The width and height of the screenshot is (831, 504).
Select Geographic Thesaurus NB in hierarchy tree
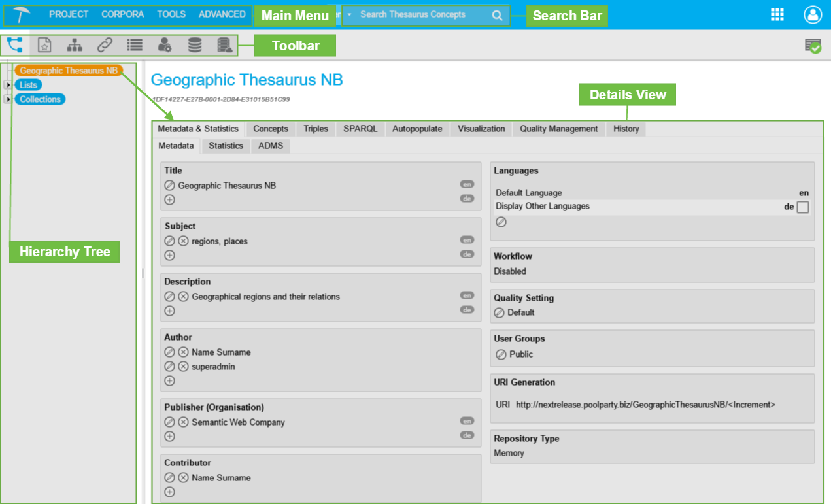pos(69,71)
